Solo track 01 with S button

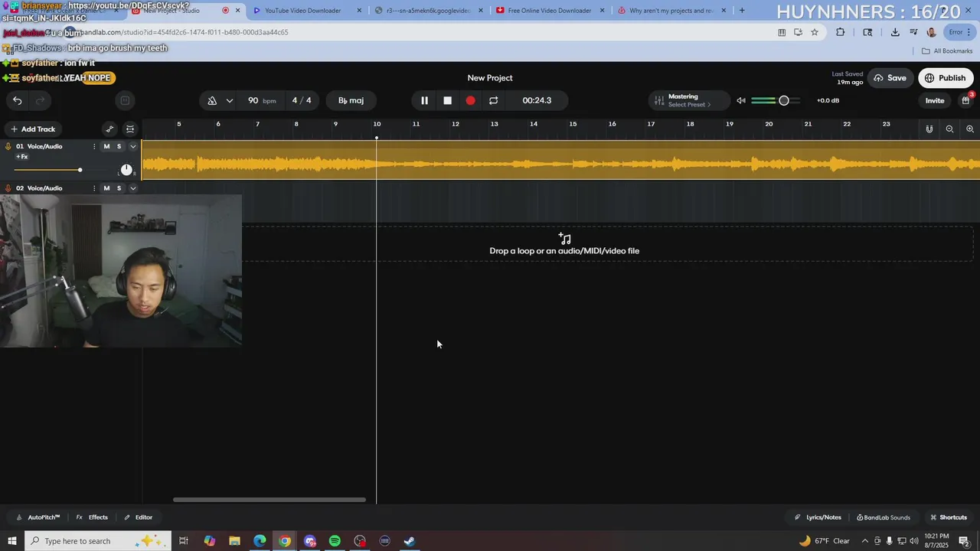(x=119, y=146)
